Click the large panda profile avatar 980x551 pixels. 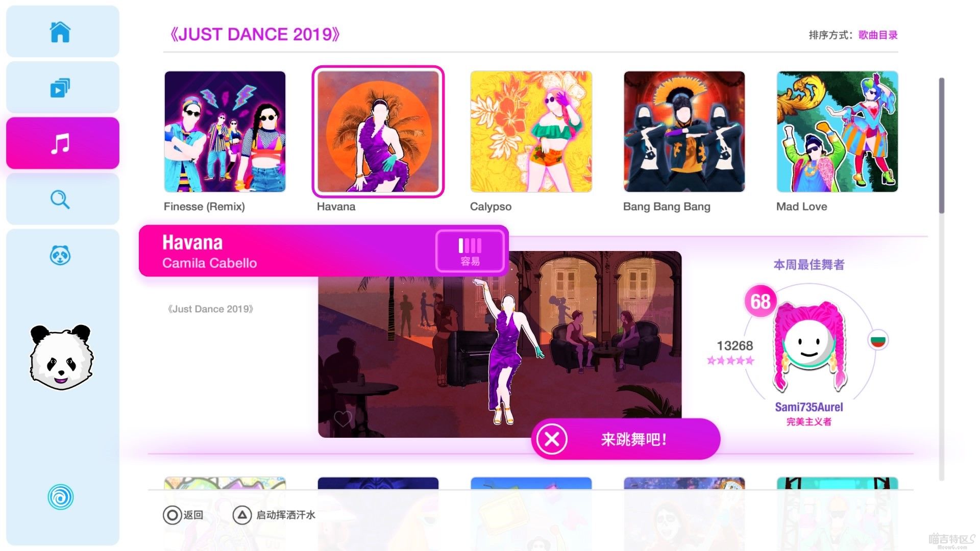[x=61, y=357]
